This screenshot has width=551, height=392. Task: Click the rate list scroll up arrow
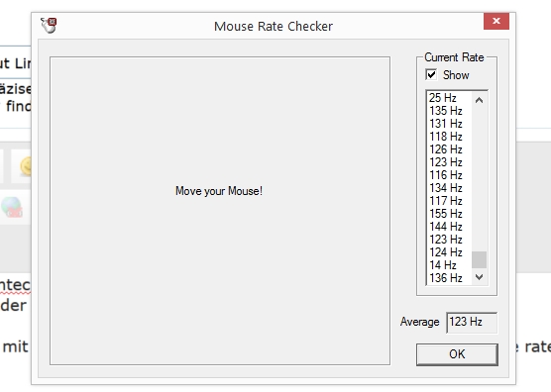click(479, 100)
